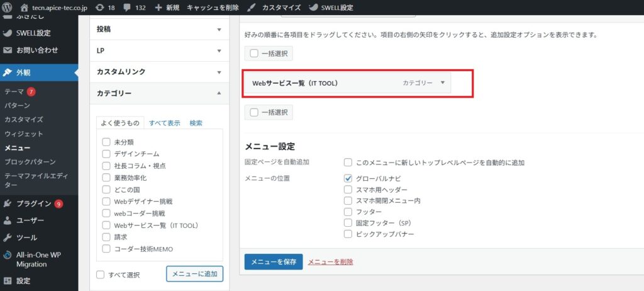Image resolution: width=644 pixels, height=291 pixels.
Task: Open テーマファイルエディター submenu item
Action: [36, 180]
